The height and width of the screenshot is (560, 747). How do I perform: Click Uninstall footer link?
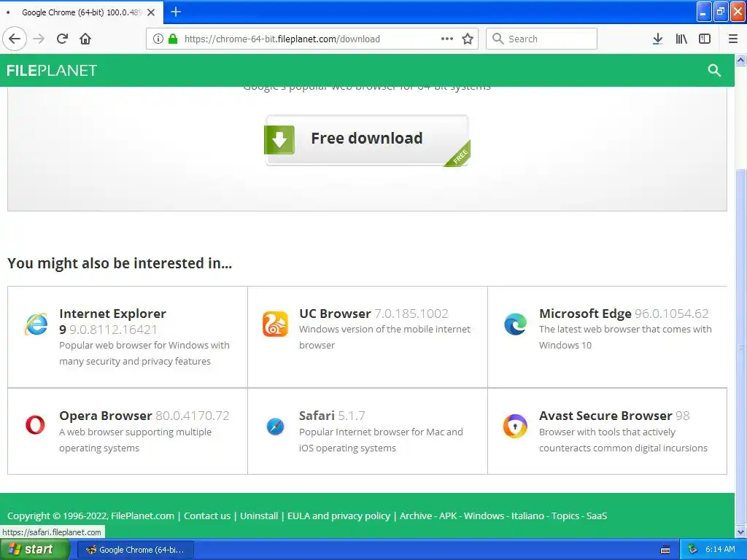pos(259,516)
